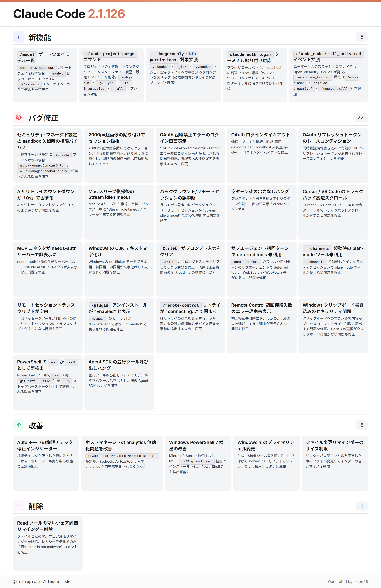Click the count badge "22" for バグ修正
Screen dimensions: 381x588
click(x=360, y=118)
